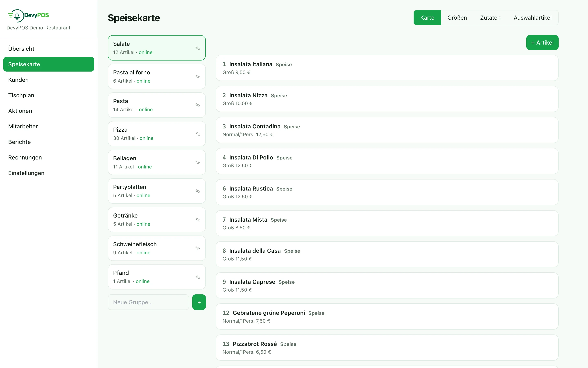Edit the Partyplatten group
The height and width of the screenshot is (368, 588).
(198, 191)
